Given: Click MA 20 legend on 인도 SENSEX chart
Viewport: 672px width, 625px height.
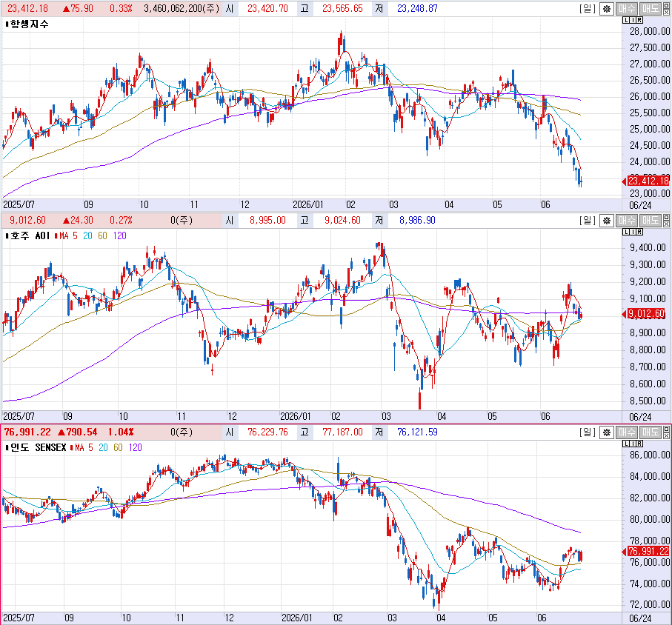Looking at the screenshot, I should pyautogui.click(x=103, y=448).
